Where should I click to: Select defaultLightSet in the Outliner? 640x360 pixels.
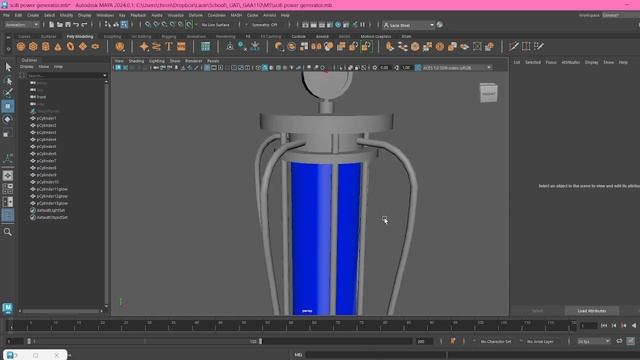tap(51, 211)
